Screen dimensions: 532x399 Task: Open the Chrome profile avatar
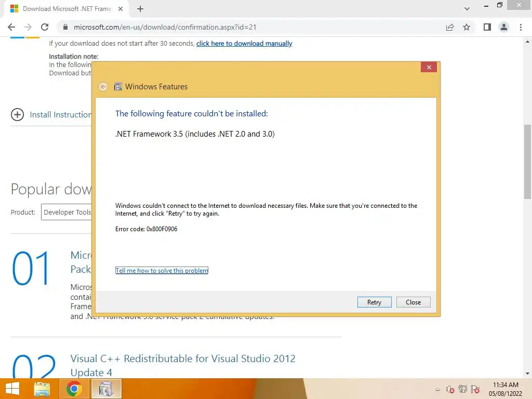point(504,27)
